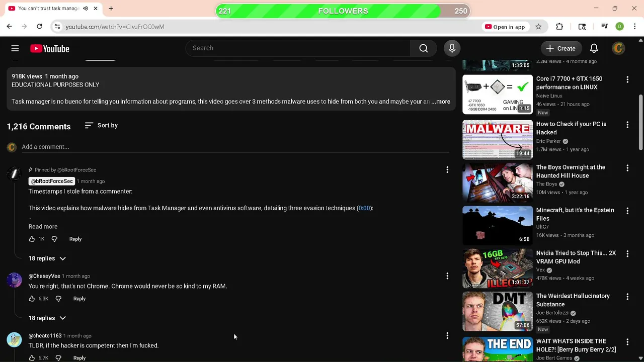This screenshot has height=362, width=644.
Task: Click the Eric Parker channel name
Action: pyautogui.click(x=548, y=141)
